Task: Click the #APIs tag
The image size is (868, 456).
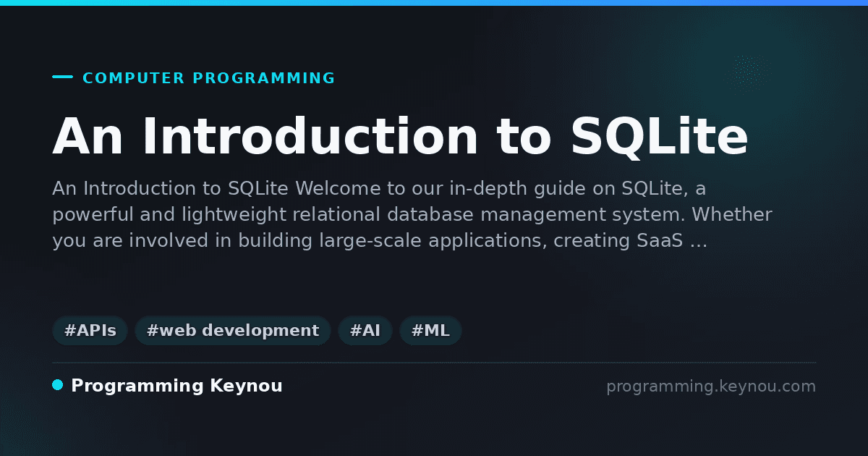Action: [x=90, y=331]
